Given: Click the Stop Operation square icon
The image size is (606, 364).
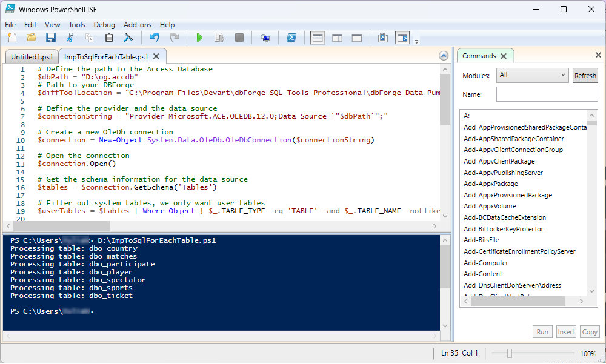Looking at the screenshot, I should [x=239, y=38].
